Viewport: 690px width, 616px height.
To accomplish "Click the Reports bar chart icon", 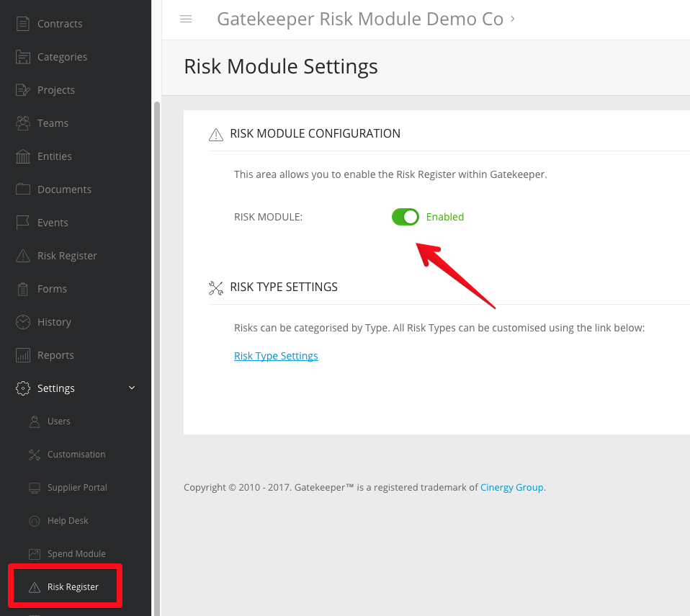I will coord(23,355).
